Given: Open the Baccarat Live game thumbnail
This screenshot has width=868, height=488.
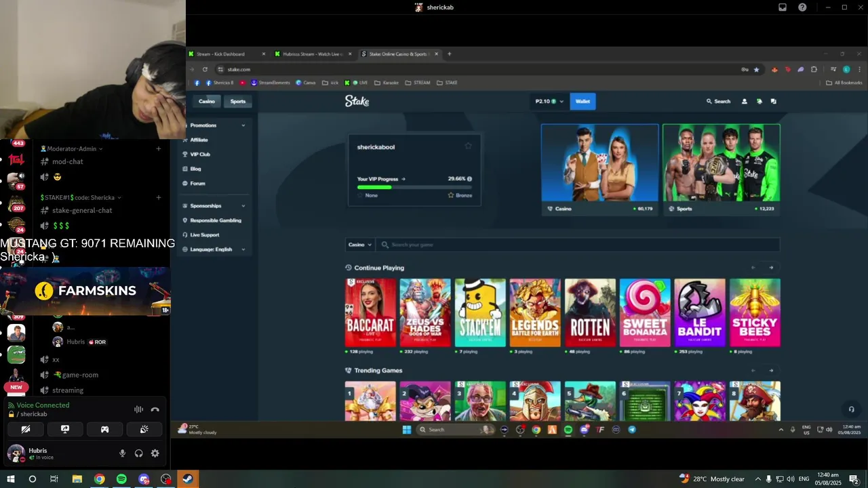Looking at the screenshot, I should tap(370, 312).
